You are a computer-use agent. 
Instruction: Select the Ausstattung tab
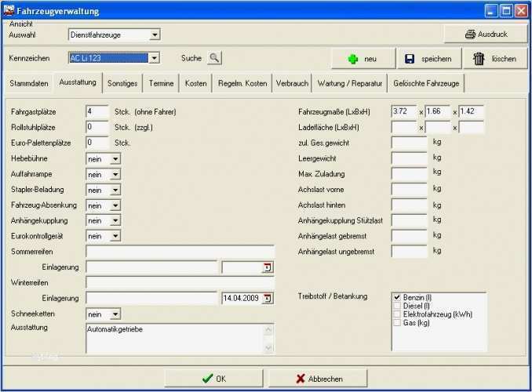tap(78, 82)
